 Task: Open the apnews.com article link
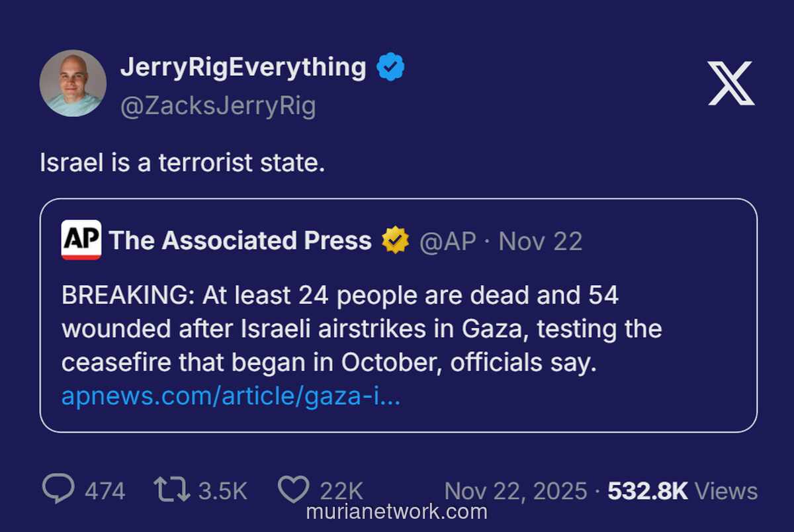pos(233,396)
